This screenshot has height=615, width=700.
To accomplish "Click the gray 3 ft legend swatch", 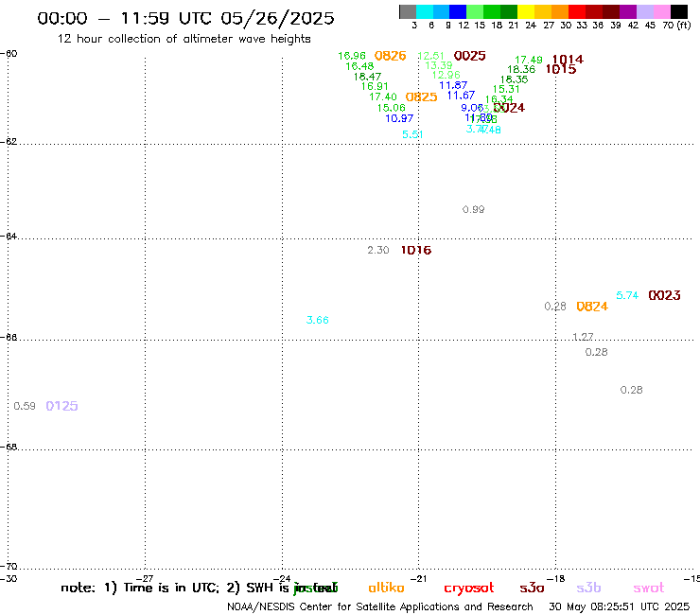I will point(408,11).
